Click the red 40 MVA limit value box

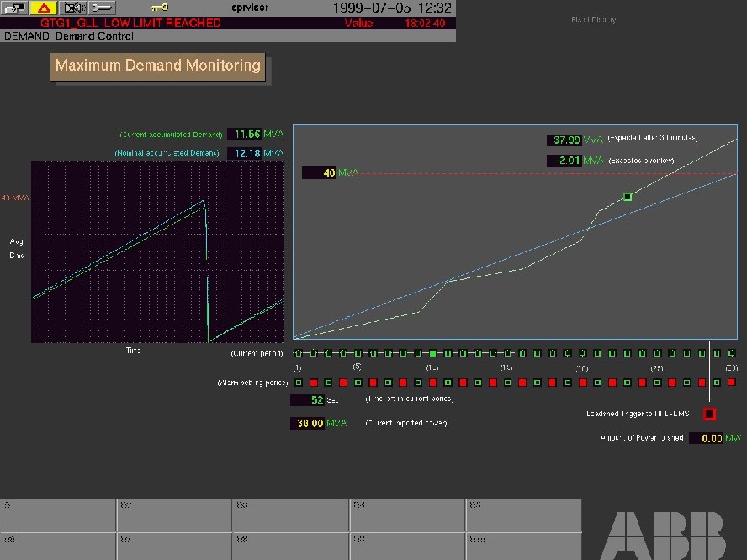(x=318, y=172)
